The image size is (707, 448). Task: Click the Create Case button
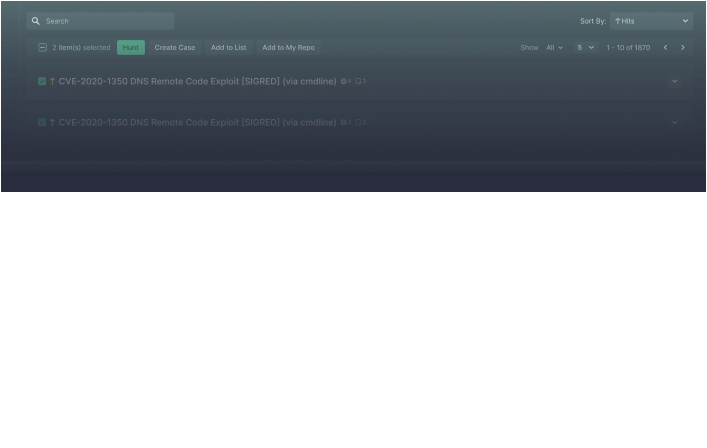click(x=175, y=48)
